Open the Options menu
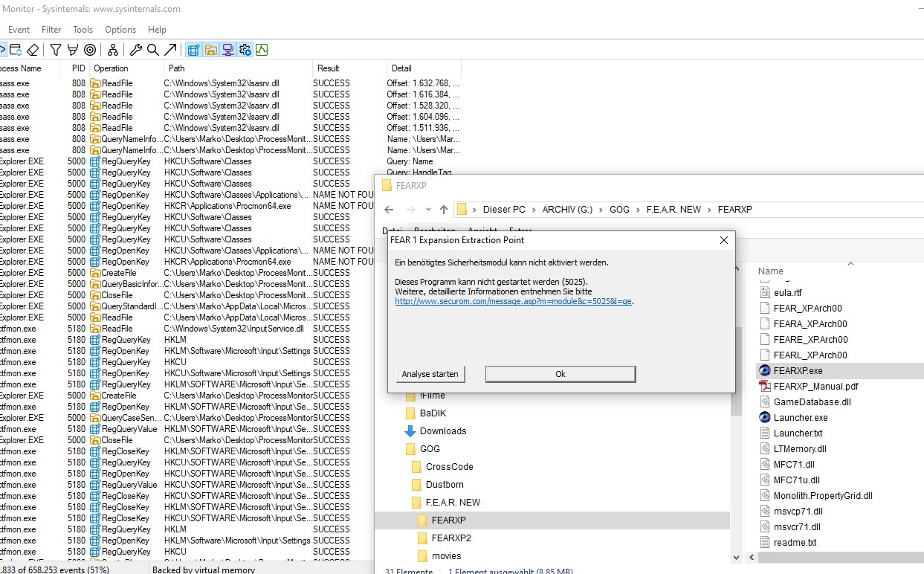The height and width of the screenshot is (574, 924). [x=120, y=30]
